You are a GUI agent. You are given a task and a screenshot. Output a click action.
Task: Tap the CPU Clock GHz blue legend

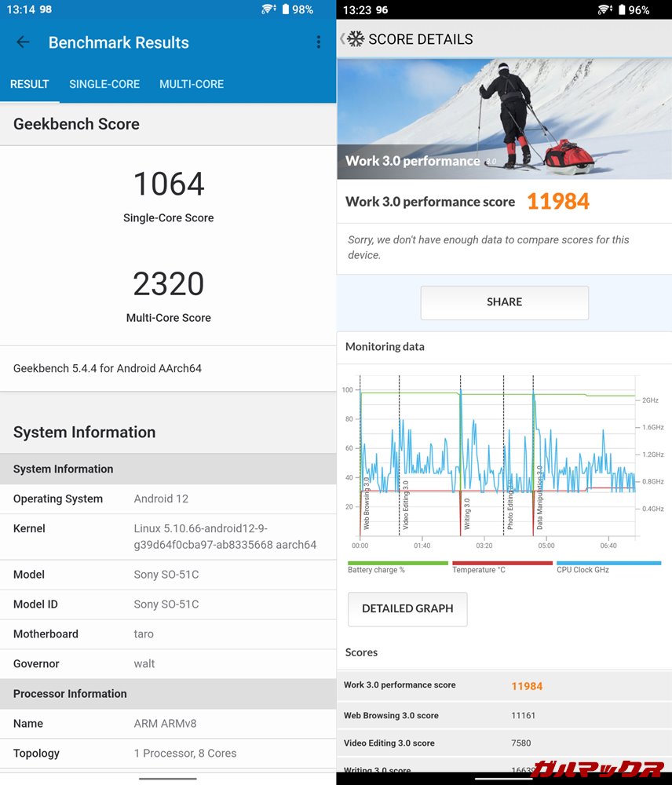point(608,567)
